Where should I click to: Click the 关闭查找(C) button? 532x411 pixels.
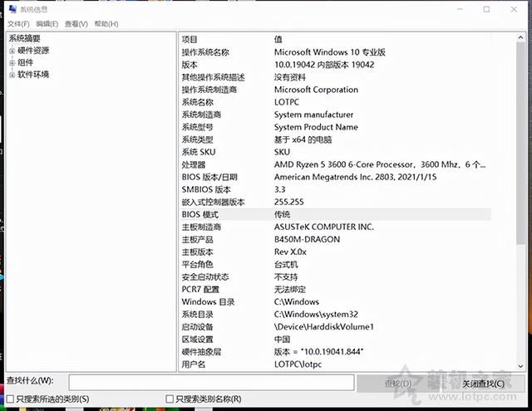482,383
